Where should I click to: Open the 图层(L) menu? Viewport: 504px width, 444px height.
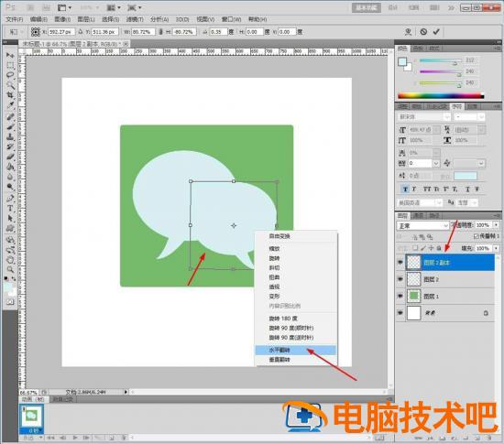coord(86,19)
